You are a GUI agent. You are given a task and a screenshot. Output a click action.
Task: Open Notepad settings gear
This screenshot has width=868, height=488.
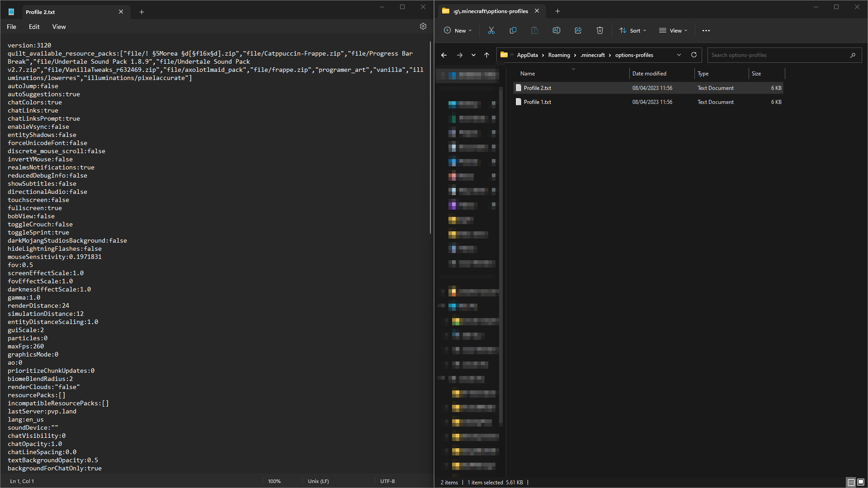point(423,27)
